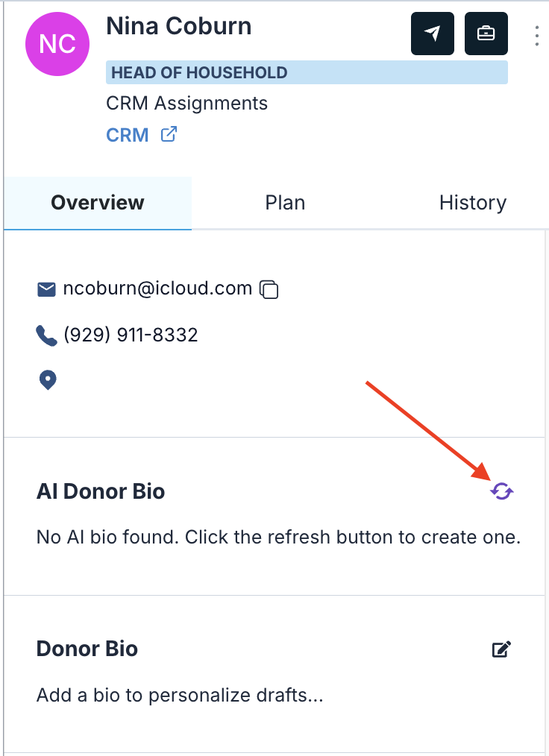Switch to the History tab

pyautogui.click(x=473, y=203)
